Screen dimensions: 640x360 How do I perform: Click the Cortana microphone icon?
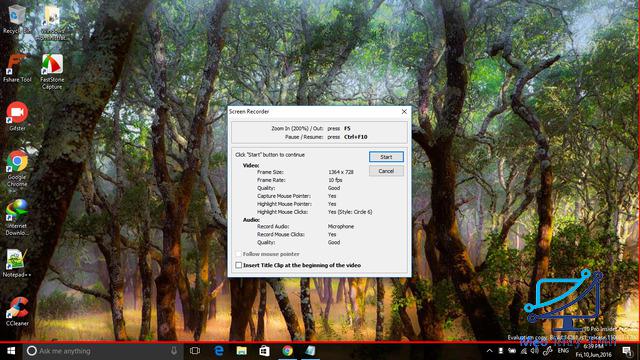[x=174, y=351]
